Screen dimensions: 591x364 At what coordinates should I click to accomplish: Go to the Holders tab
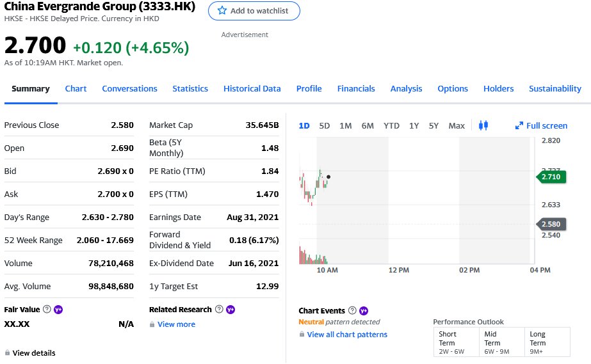498,89
